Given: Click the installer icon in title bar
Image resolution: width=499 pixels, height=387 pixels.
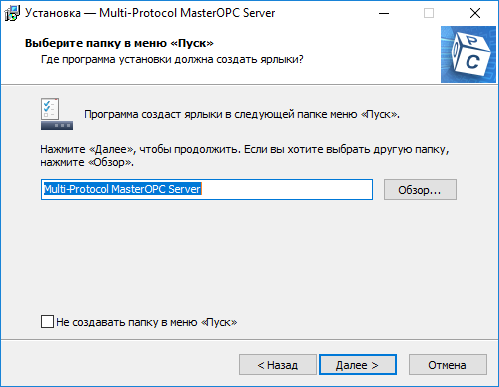Looking at the screenshot, I should tap(12, 13).
